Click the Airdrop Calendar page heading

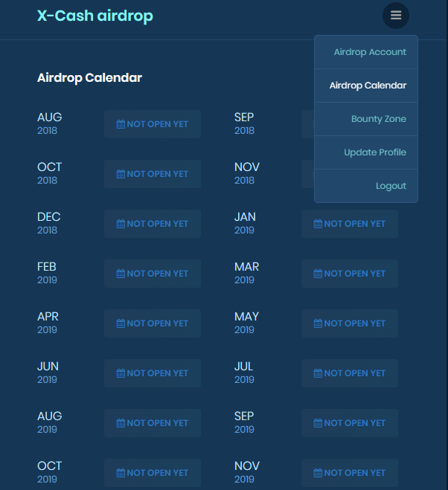(x=89, y=78)
